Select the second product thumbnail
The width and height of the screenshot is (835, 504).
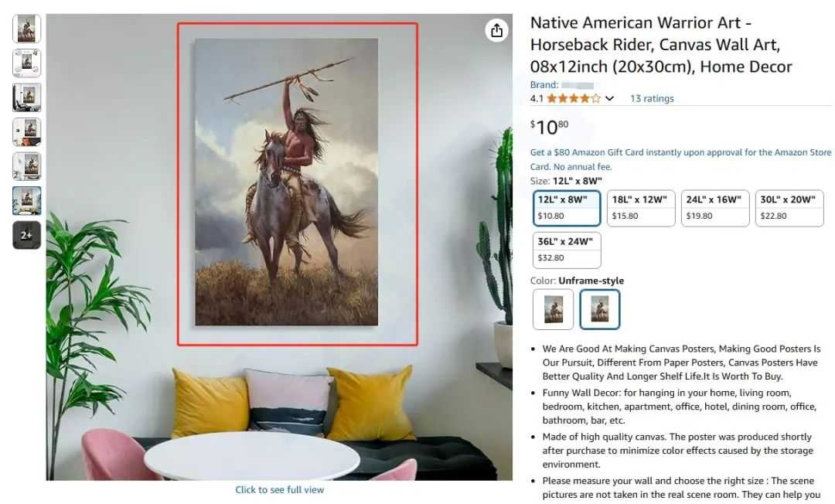26,63
